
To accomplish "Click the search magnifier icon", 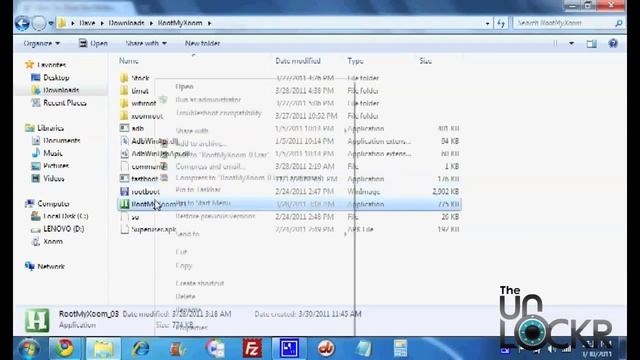I will (x=619, y=23).
